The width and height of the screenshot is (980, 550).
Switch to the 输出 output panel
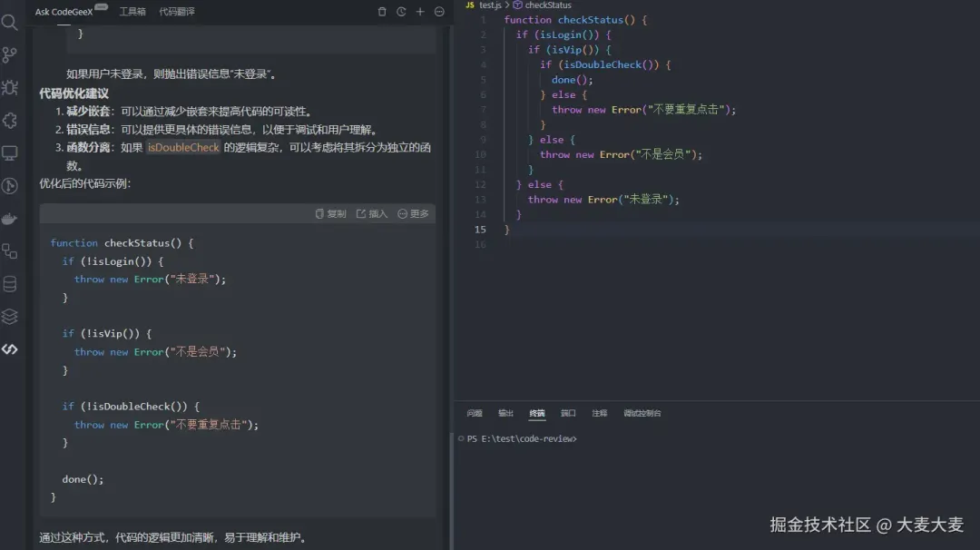pyautogui.click(x=505, y=413)
